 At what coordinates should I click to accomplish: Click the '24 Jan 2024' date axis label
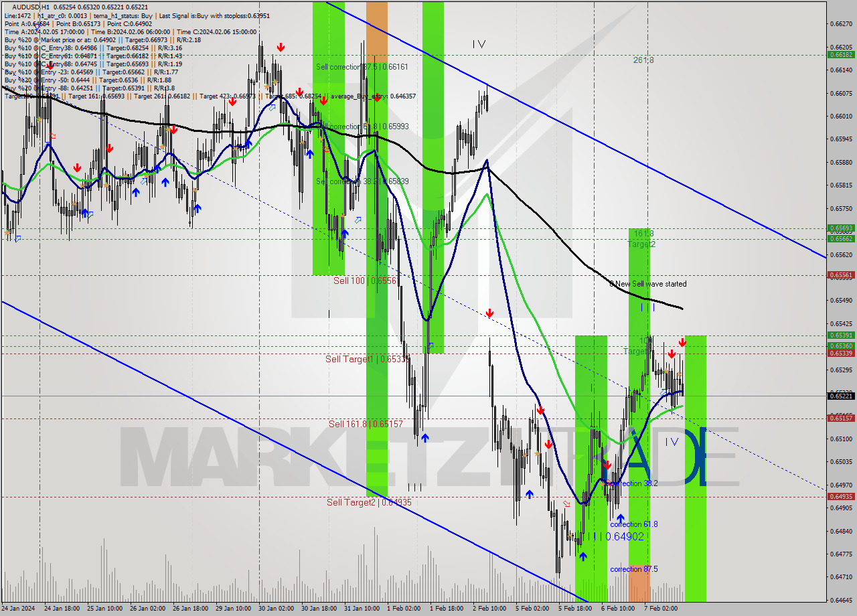[x=18, y=609]
